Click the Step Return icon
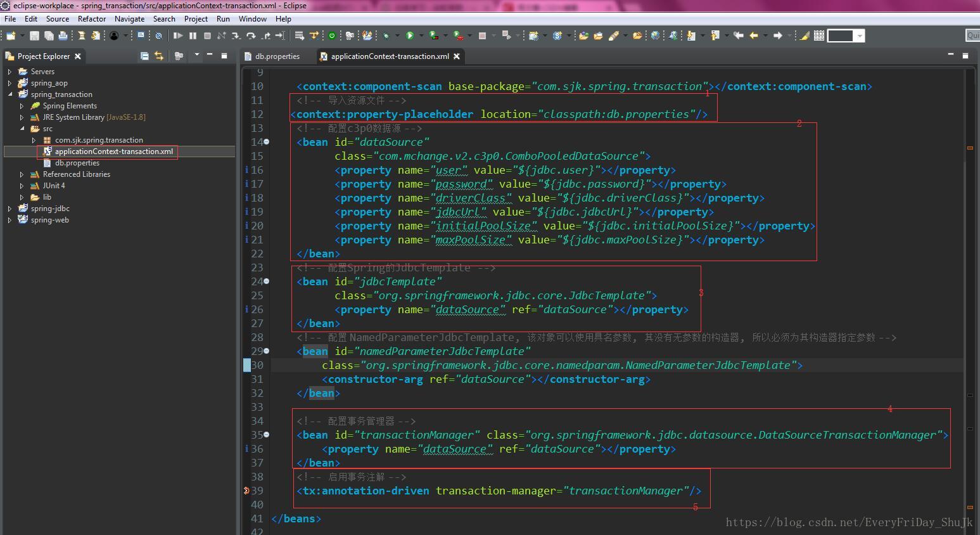The image size is (980, 535). tap(265, 35)
